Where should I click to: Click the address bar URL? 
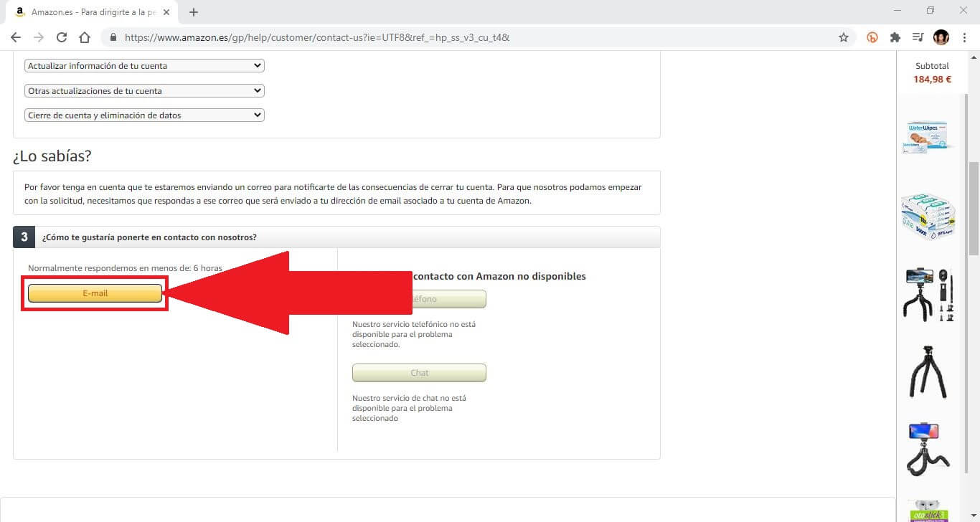pos(317,37)
